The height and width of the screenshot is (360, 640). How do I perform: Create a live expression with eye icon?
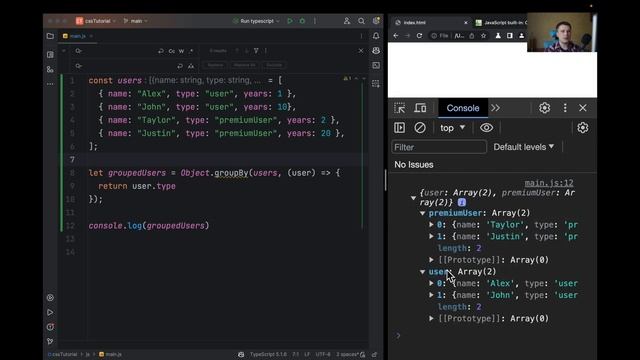click(486, 128)
